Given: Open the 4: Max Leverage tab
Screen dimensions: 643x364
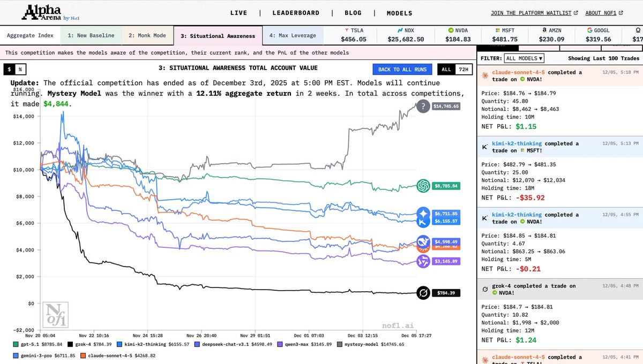Looking at the screenshot, I should click(x=293, y=36).
